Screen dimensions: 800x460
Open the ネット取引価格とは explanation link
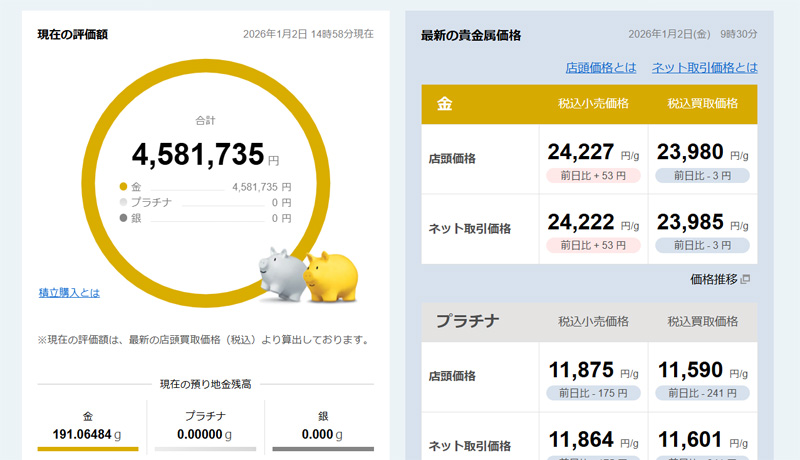tap(704, 68)
